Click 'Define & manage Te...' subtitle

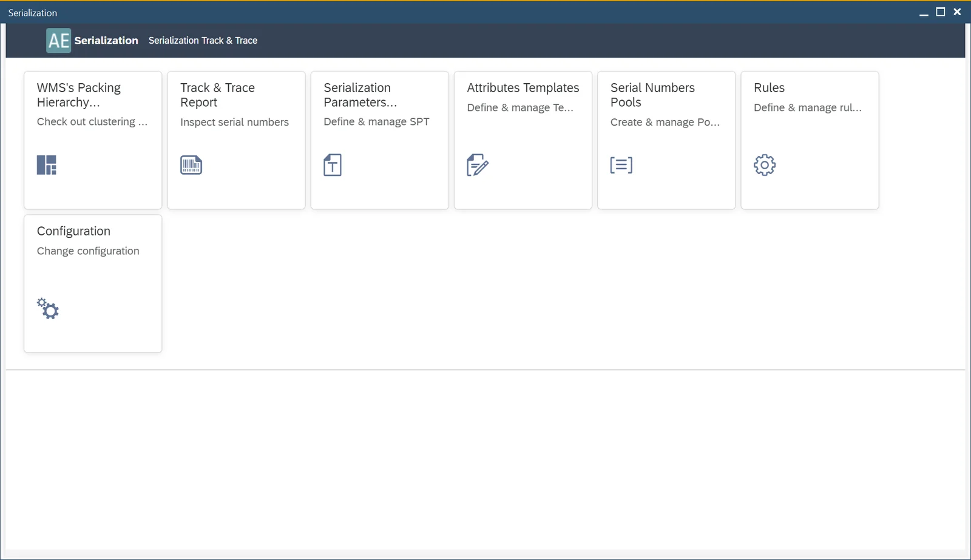520,107
